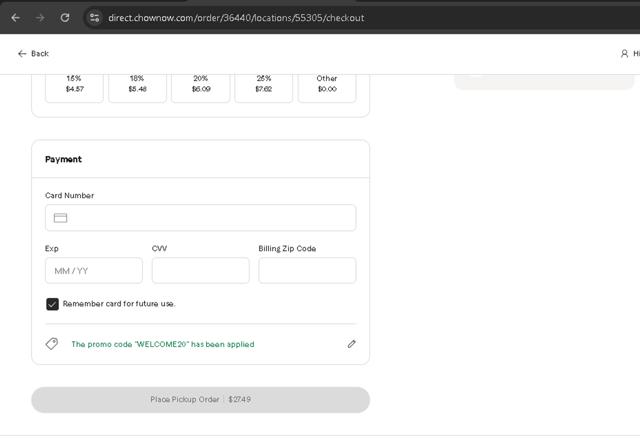Choose the 20% tip option
Image resolution: width=640 pixels, height=442 pixels.
pos(201,87)
